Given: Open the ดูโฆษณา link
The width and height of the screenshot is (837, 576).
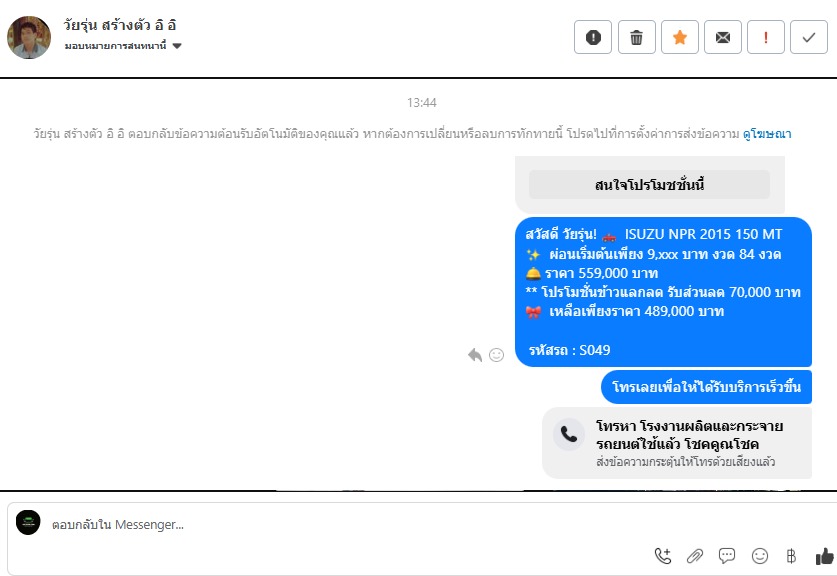Looking at the screenshot, I should pos(767,133).
